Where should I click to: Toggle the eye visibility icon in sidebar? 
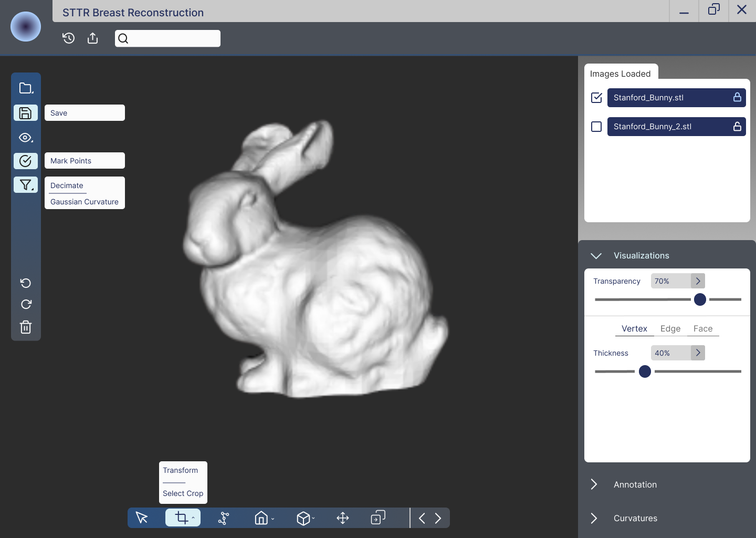coord(26,138)
